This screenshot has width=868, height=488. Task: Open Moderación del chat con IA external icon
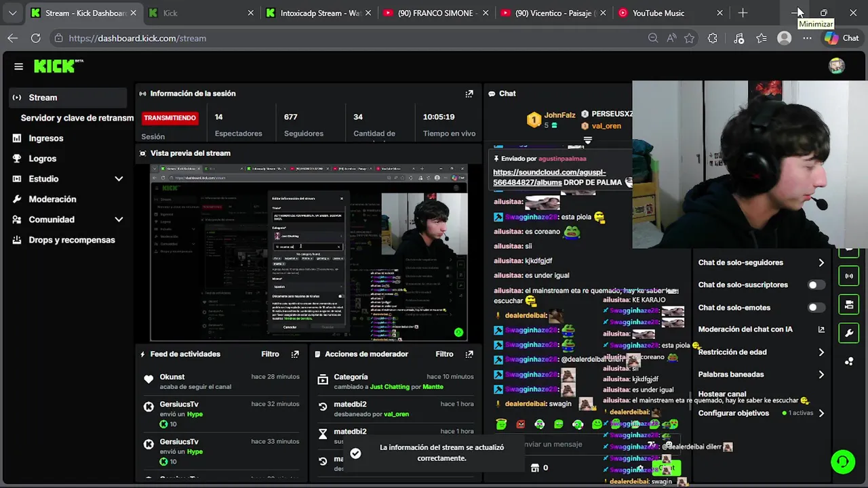pos(821,329)
